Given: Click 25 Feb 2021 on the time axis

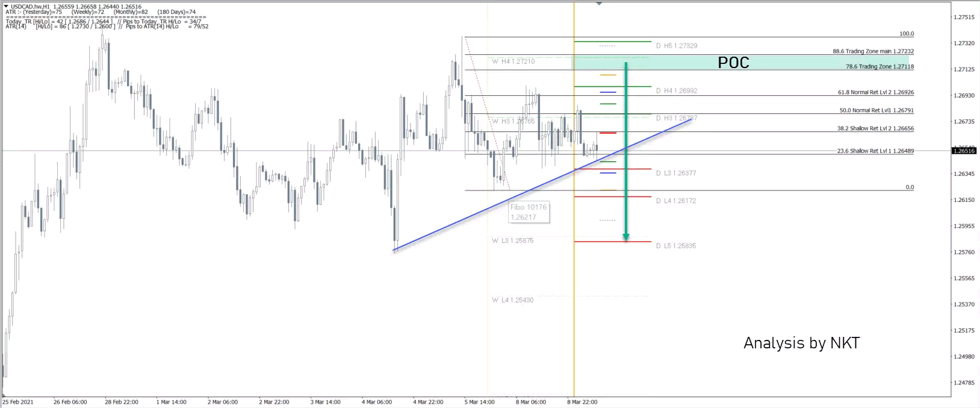Looking at the screenshot, I should (18, 402).
